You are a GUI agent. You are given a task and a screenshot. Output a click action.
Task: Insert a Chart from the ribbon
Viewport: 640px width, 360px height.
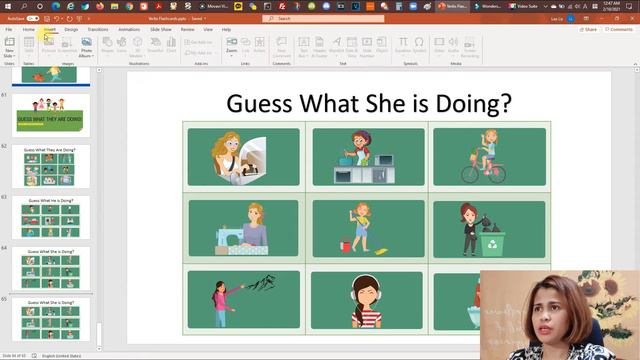coord(171,45)
